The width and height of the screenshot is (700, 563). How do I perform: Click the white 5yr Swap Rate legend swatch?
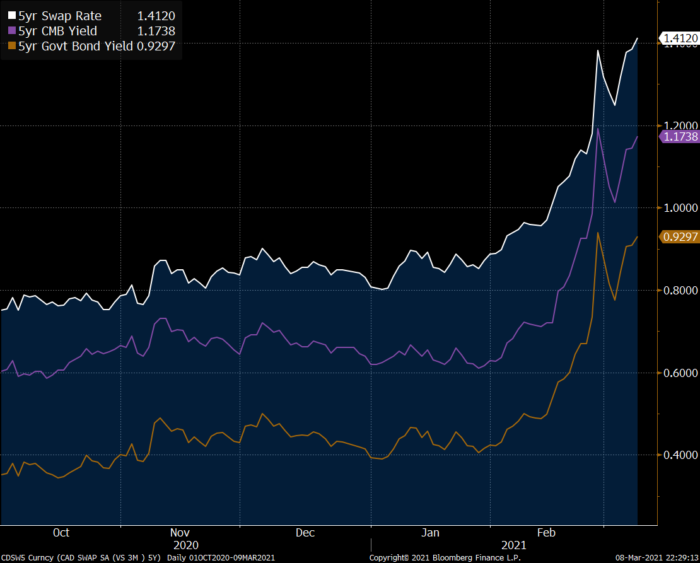(10, 17)
